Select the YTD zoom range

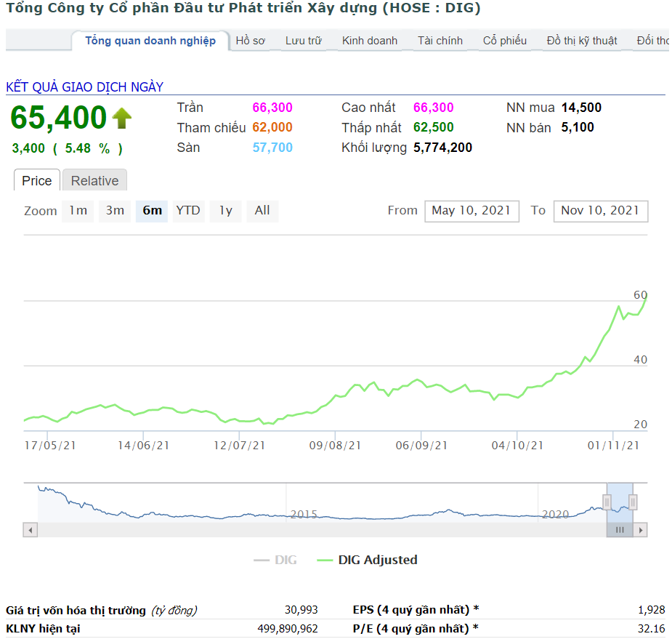(188, 211)
